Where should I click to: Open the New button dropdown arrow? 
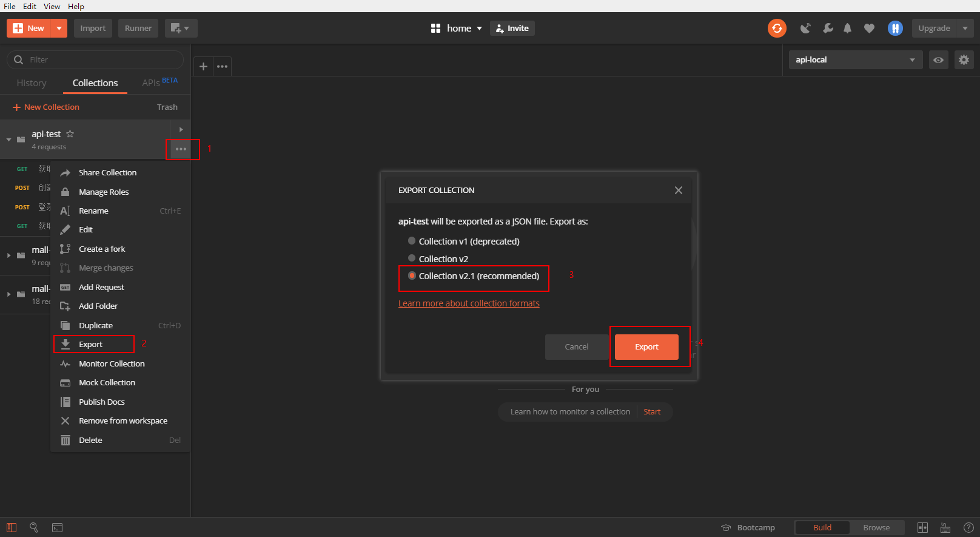click(59, 28)
